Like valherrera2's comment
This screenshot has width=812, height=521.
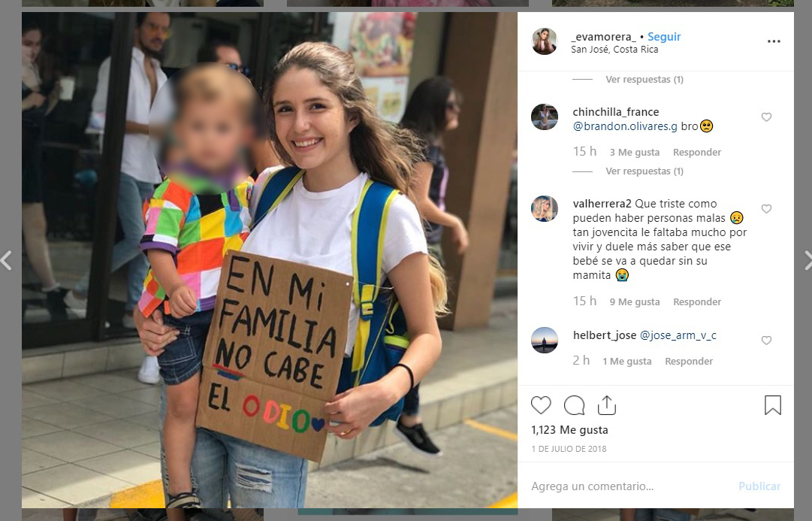[x=766, y=209]
